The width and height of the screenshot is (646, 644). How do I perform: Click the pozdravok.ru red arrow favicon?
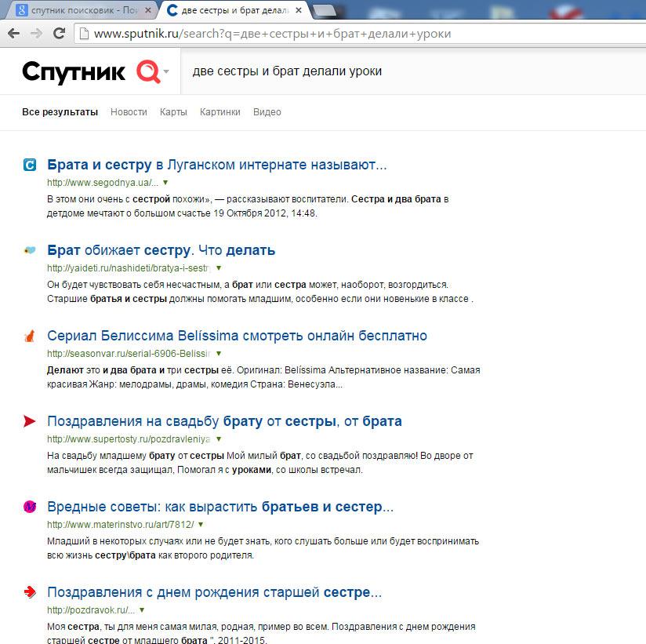coord(30,592)
